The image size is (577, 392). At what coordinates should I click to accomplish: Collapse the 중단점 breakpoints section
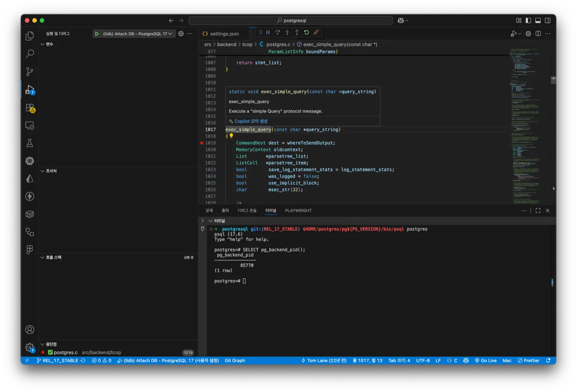[x=42, y=344]
